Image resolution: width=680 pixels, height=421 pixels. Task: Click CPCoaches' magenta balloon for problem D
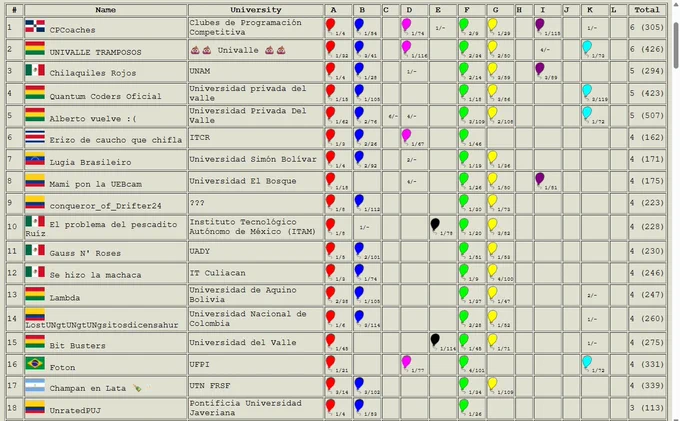pos(406,25)
